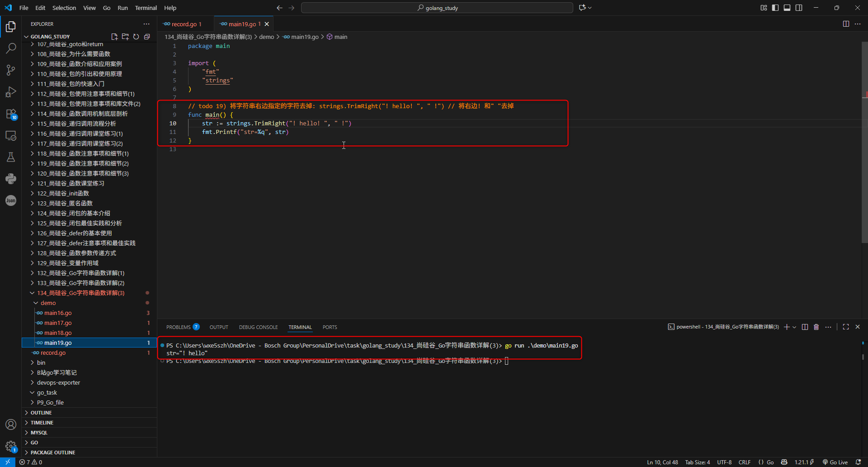Viewport: 868px width, 467px height.
Task: Open the Terminal menu
Action: [146, 8]
